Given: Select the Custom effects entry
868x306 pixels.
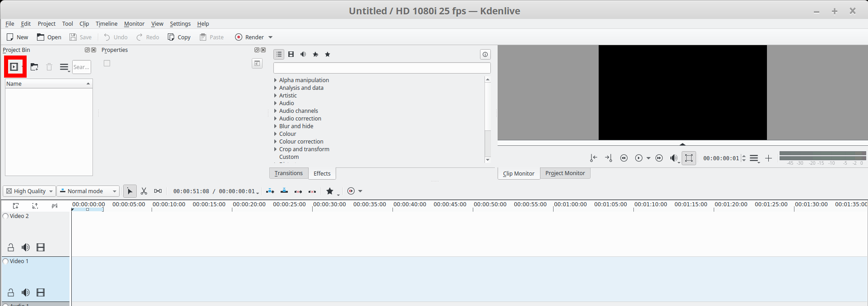Looking at the screenshot, I should click(x=289, y=157).
